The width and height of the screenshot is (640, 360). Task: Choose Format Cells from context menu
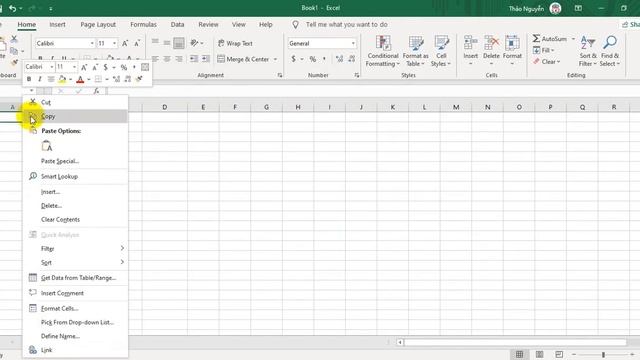point(75,308)
